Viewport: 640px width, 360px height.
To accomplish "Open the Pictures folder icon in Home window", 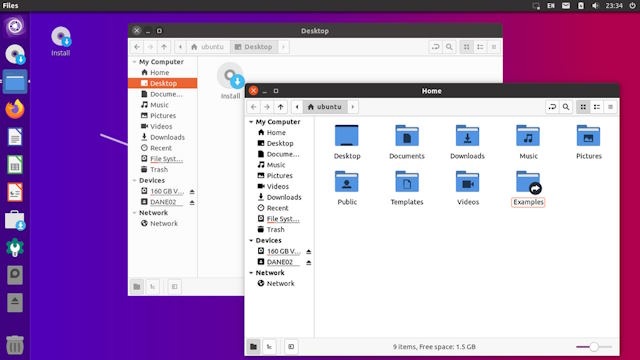I will 588,136.
